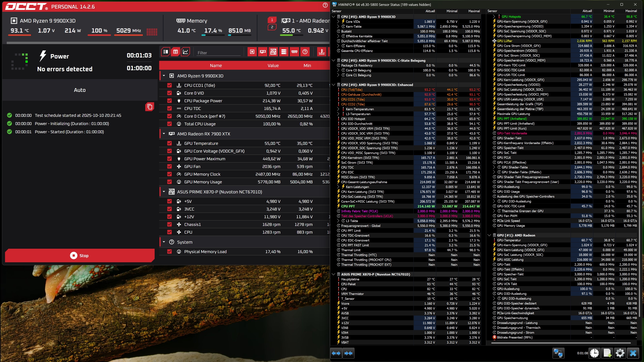Toggle the temperature sensor filter icon
This screenshot has height=362, width=644.
322,52
